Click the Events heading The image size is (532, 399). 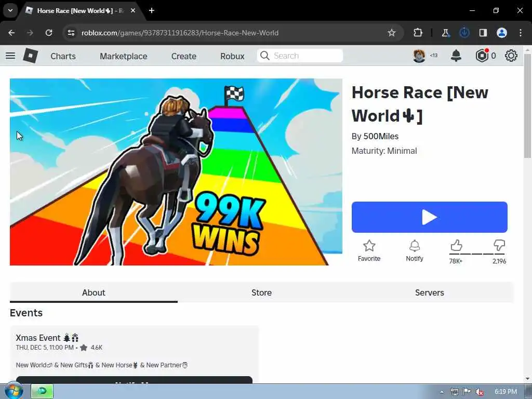pos(26,313)
